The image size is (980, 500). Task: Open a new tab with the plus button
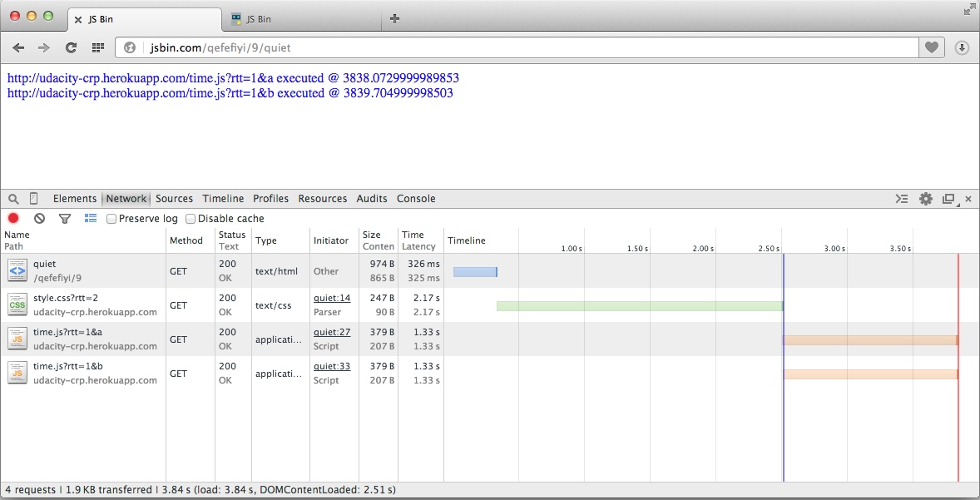coord(394,19)
